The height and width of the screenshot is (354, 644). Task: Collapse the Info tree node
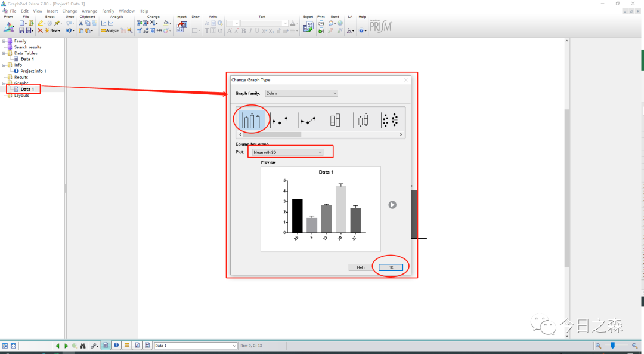tap(4, 65)
